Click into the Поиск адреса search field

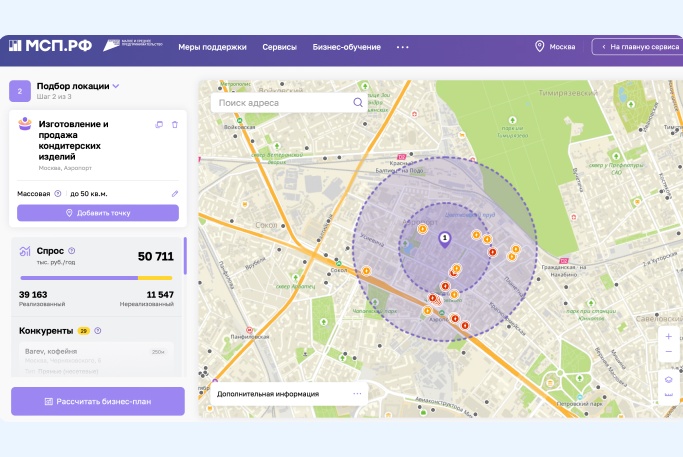[280, 102]
